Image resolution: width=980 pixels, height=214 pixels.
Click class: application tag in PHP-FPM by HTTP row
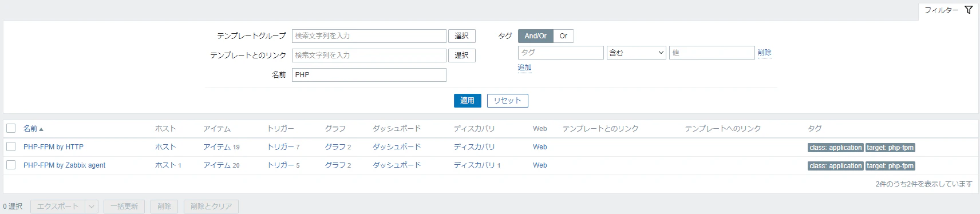point(835,148)
